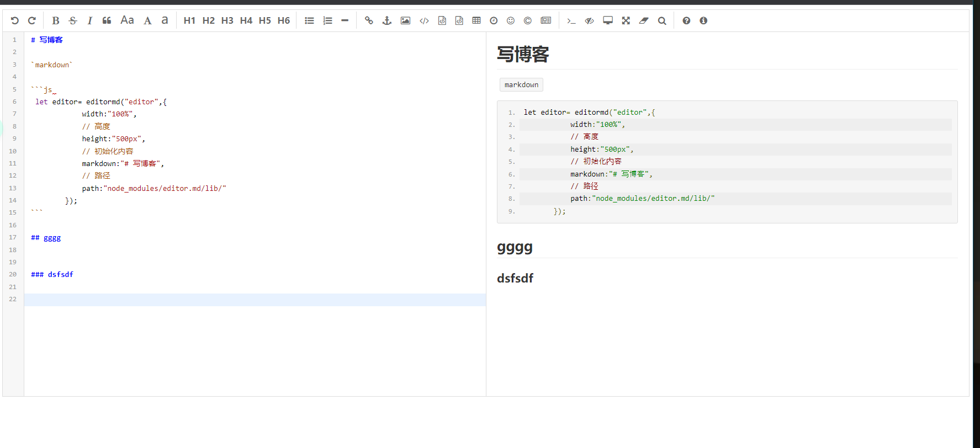The image size is (980, 448).
Task: Click the ```js fence line
Action: coord(43,89)
